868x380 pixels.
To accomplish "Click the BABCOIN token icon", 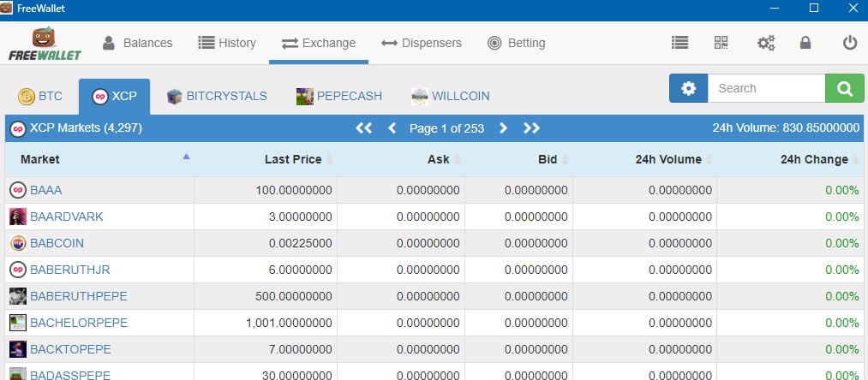I will click(x=18, y=243).
